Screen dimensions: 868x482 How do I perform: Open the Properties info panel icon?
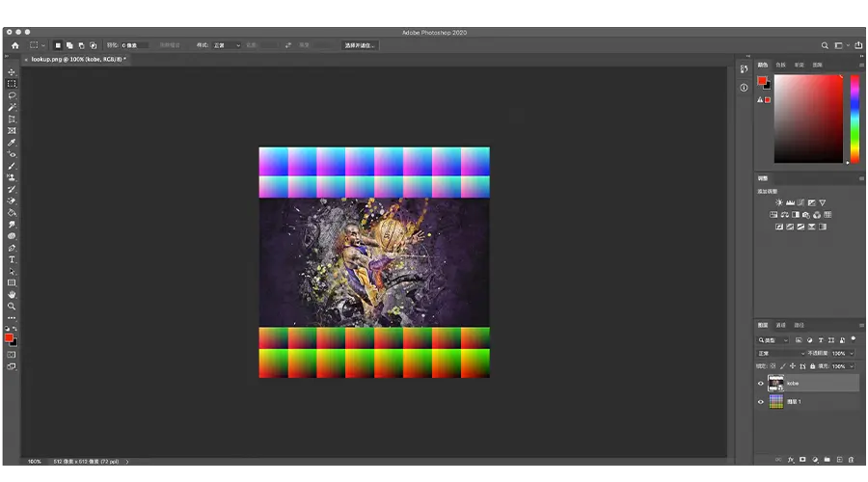pyautogui.click(x=744, y=88)
